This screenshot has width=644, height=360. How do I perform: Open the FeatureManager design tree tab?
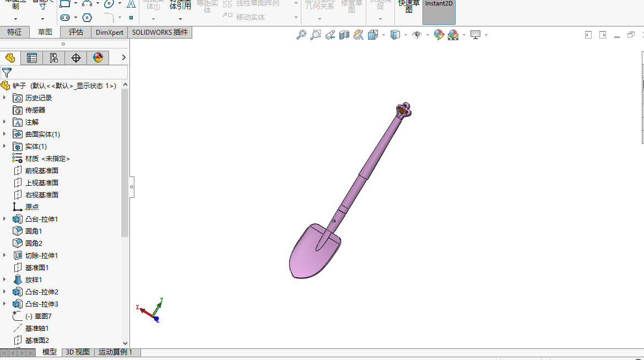10,58
